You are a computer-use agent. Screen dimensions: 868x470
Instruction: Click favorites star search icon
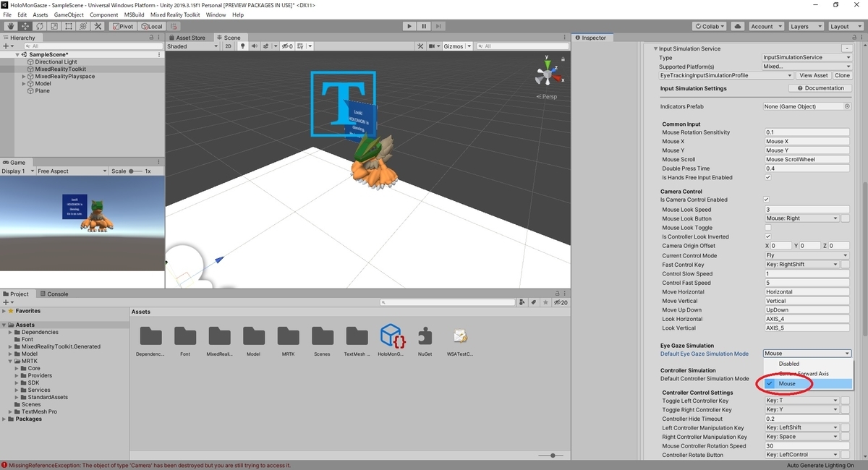point(545,302)
